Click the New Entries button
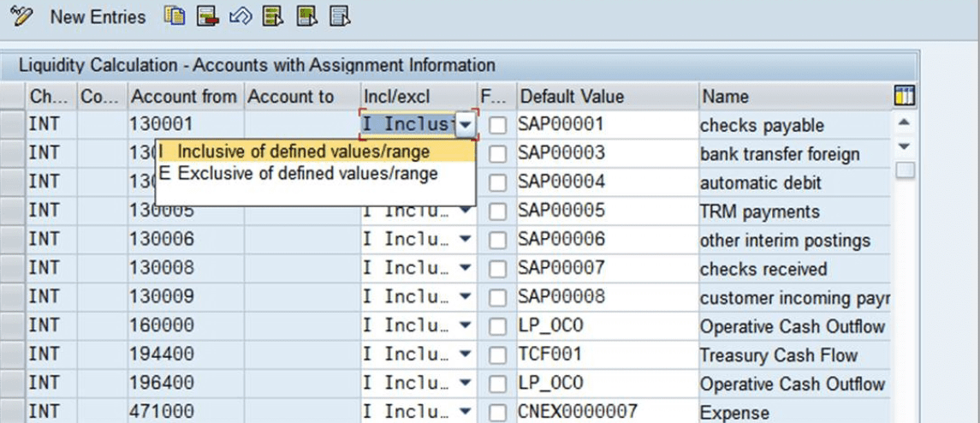This screenshot has height=423, width=980. [x=98, y=16]
